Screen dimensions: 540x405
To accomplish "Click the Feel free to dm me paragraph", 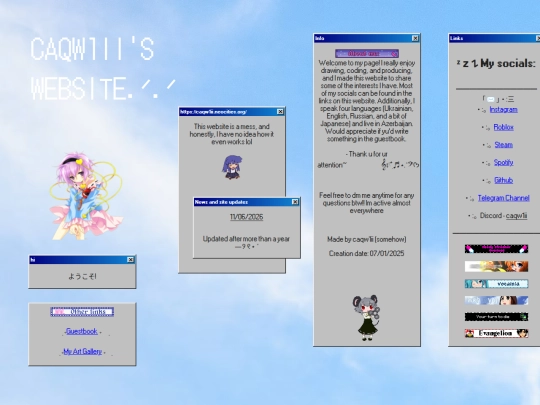I will 366,203.
